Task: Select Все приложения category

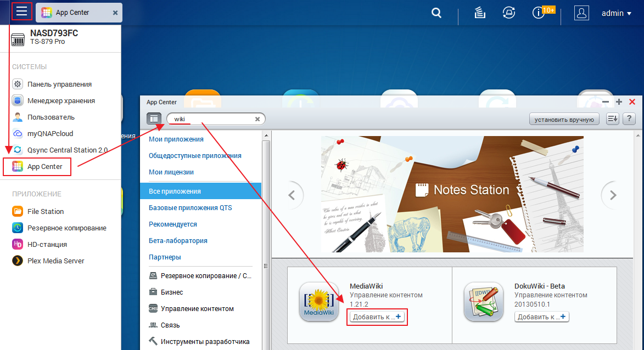Action: (200, 191)
